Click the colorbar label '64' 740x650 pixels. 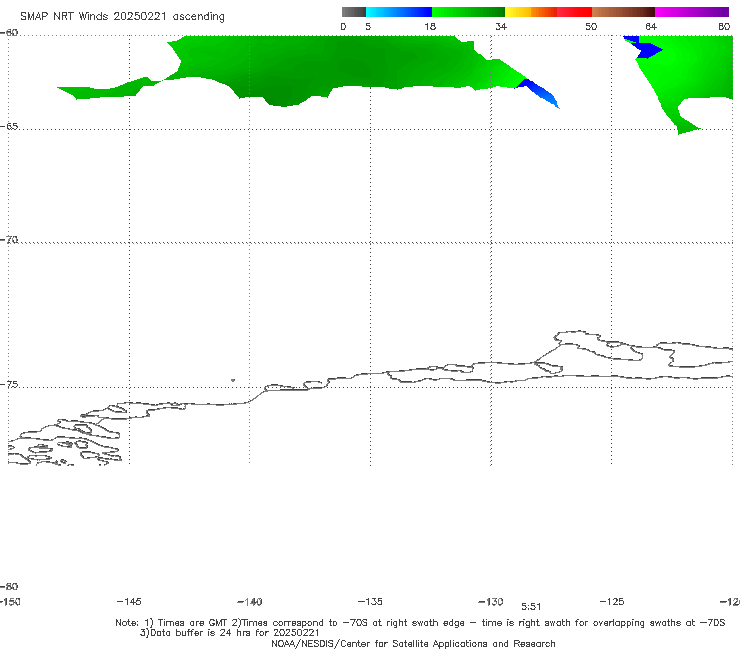650,26
